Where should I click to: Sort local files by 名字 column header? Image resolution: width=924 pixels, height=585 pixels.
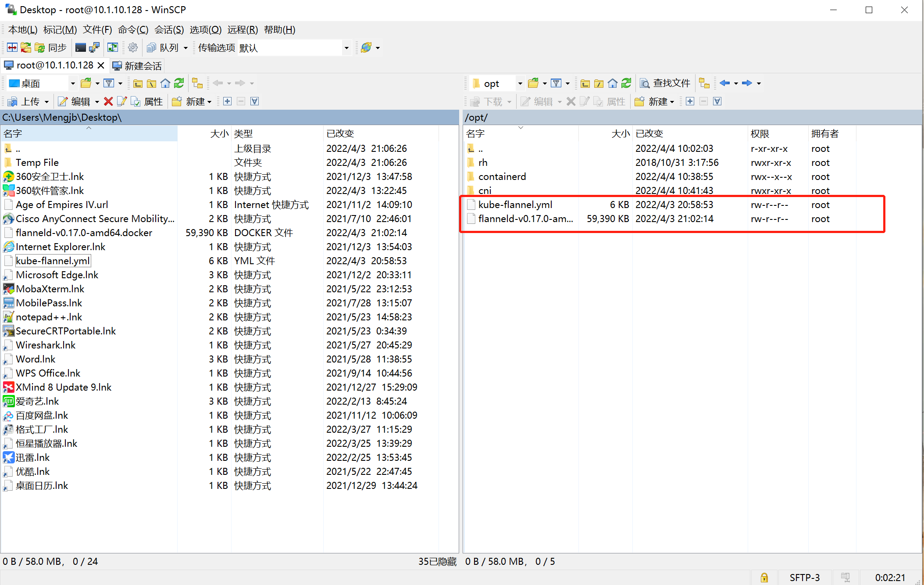(x=89, y=133)
